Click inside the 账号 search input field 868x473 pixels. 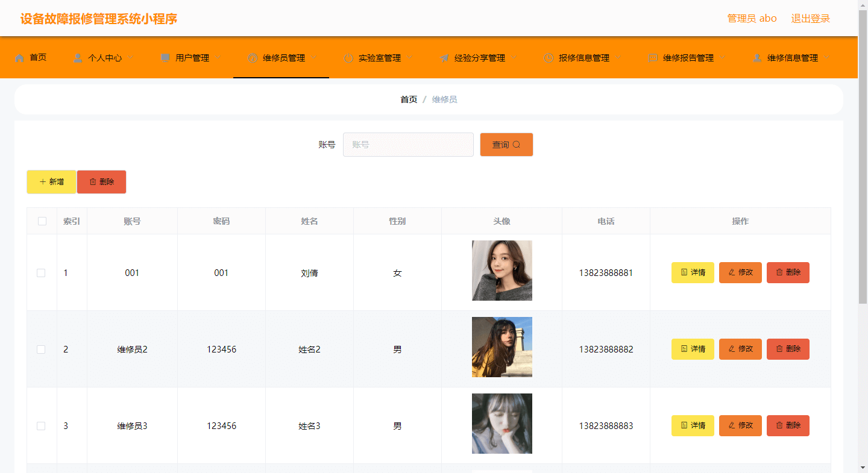pos(408,145)
